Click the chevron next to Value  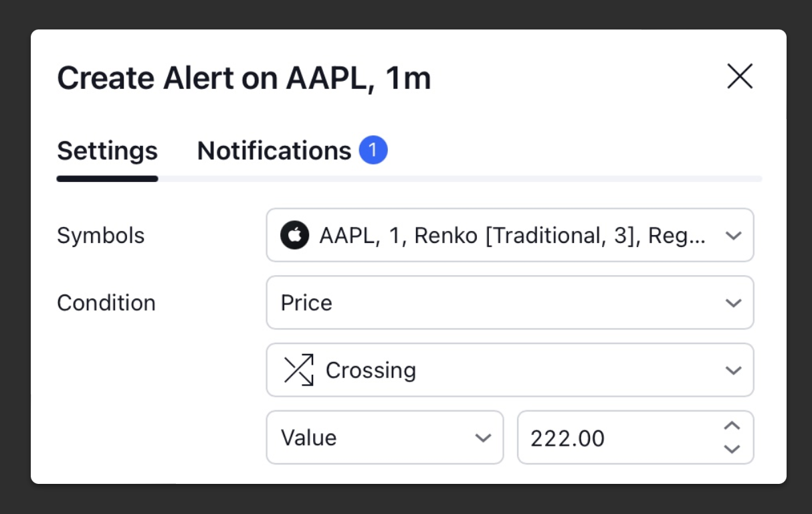pyautogui.click(x=482, y=438)
